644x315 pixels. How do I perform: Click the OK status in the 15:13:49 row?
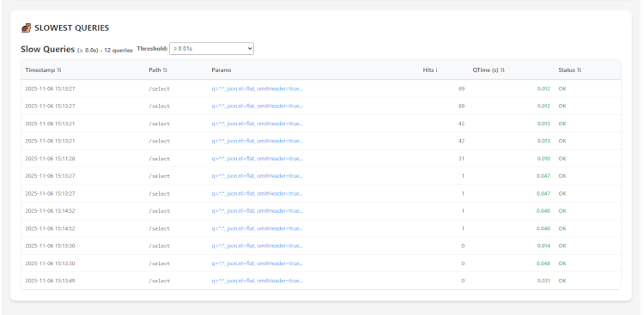point(562,281)
